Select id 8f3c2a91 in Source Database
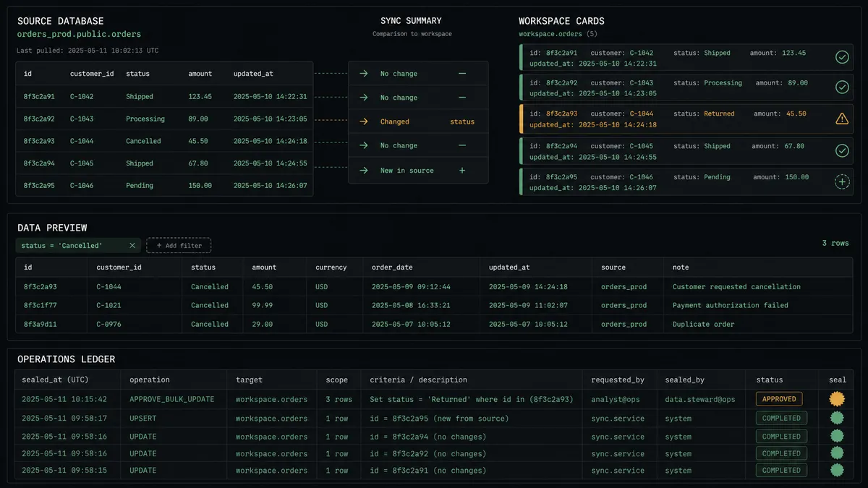 [x=38, y=96]
